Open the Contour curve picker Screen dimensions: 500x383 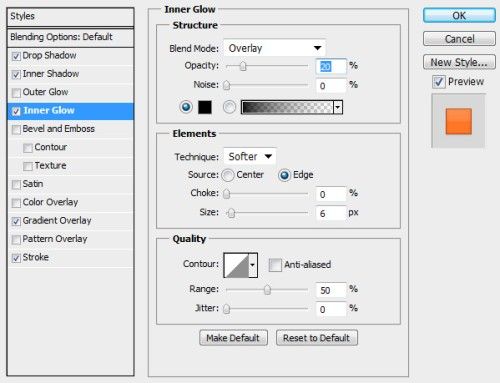(236, 265)
